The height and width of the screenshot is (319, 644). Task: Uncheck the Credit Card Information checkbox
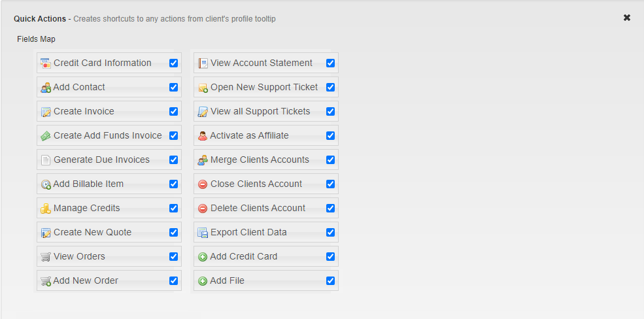pyautogui.click(x=174, y=63)
